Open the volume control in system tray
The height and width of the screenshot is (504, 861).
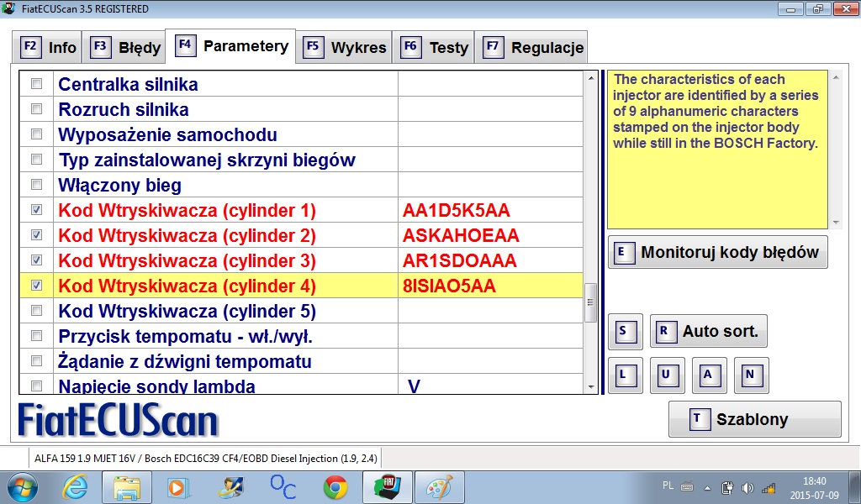click(x=747, y=487)
